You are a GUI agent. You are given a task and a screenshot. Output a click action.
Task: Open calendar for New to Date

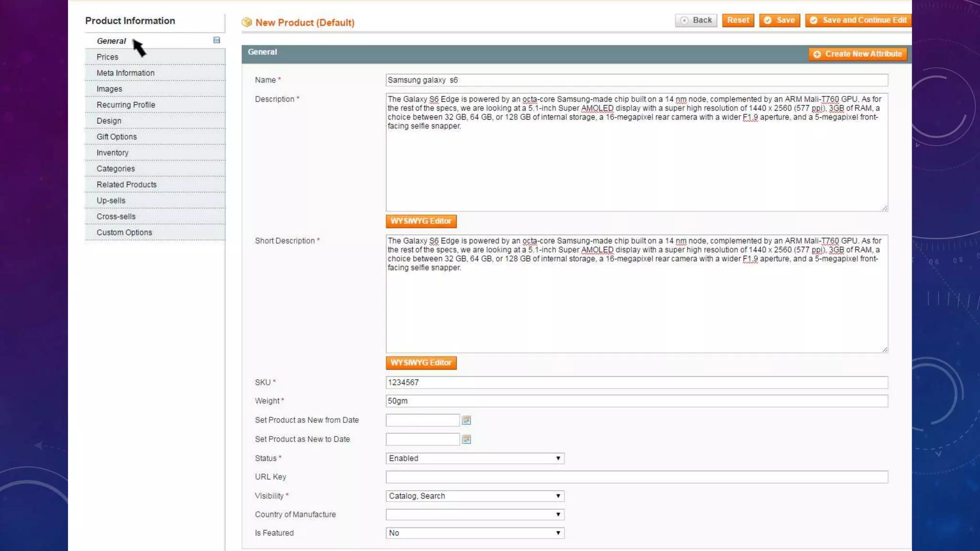pos(466,439)
